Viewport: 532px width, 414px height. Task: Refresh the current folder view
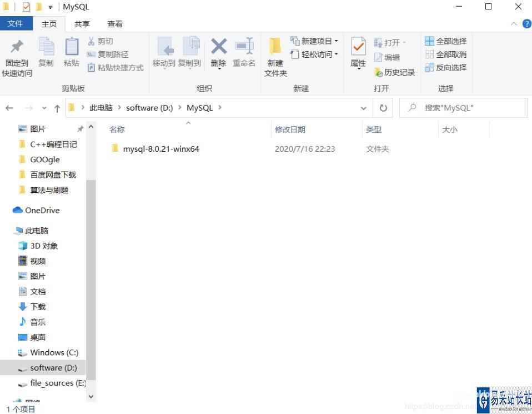(x=383, y=108)
